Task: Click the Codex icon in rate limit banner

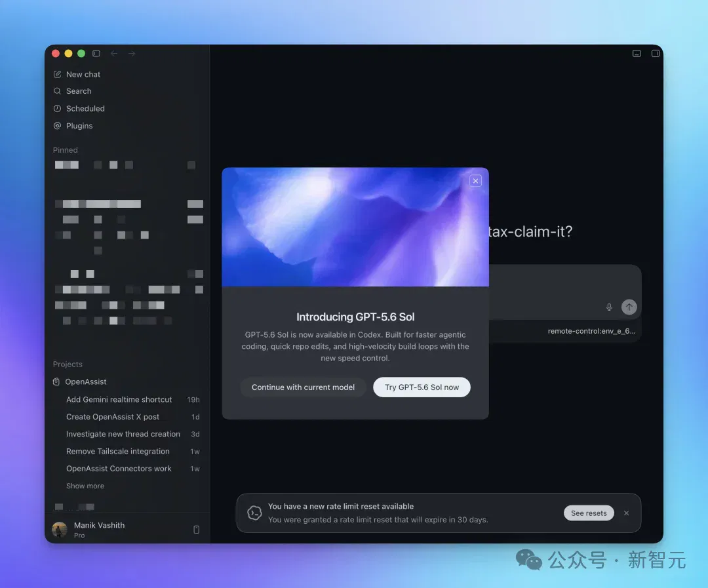Action: point(254,513)
